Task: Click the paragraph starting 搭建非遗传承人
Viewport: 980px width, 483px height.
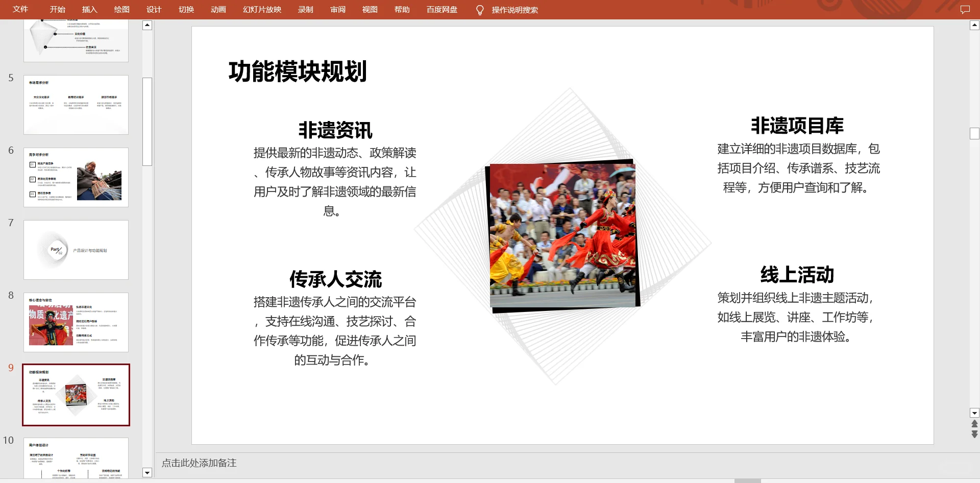Action: point(335,331)
